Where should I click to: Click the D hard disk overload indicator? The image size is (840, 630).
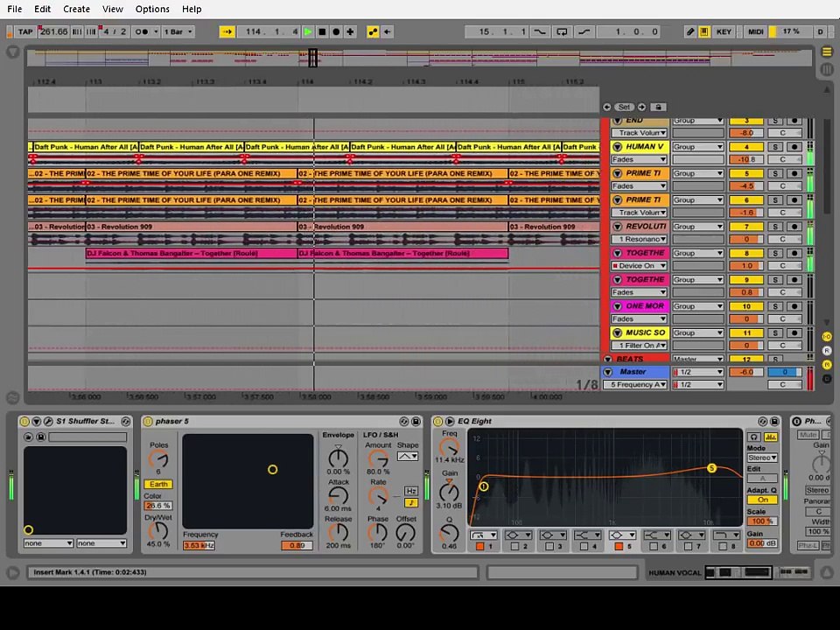[820, 31]
